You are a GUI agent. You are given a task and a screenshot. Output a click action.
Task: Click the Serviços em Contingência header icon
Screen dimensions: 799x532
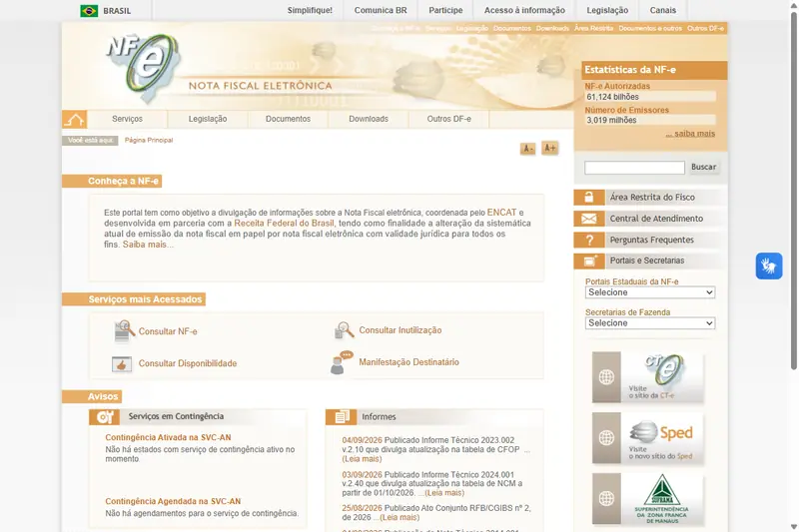pyautogui.click(x=105, y=417)
